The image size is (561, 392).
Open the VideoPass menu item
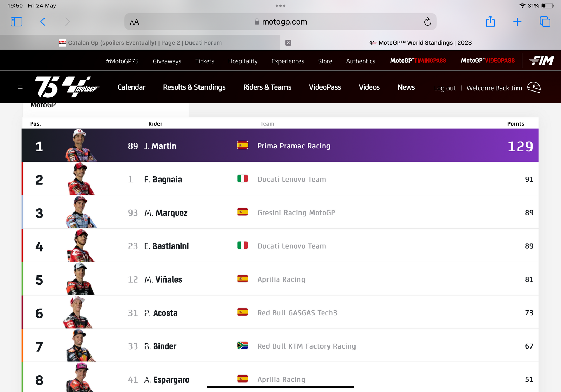(x=325, y=87)
